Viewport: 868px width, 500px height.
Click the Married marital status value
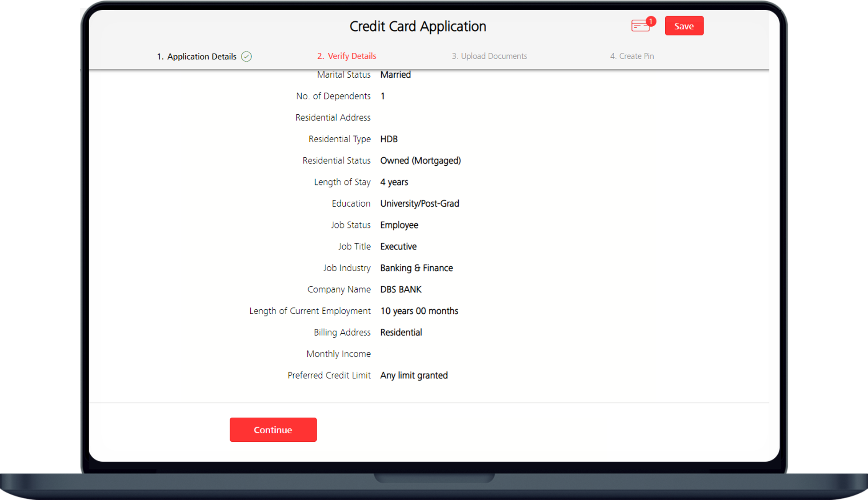(x=395, y=75)
